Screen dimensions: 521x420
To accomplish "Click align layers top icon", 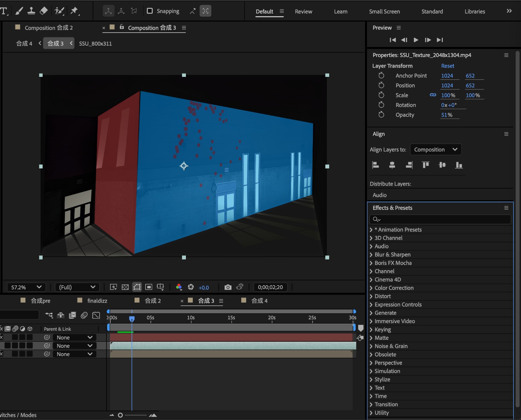I will (x=425, y=165).
